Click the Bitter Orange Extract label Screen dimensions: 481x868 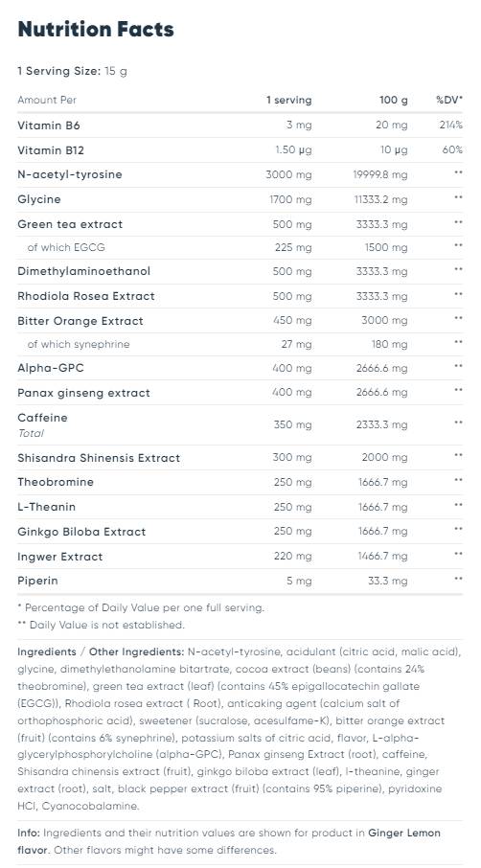[x=80, y=321]
